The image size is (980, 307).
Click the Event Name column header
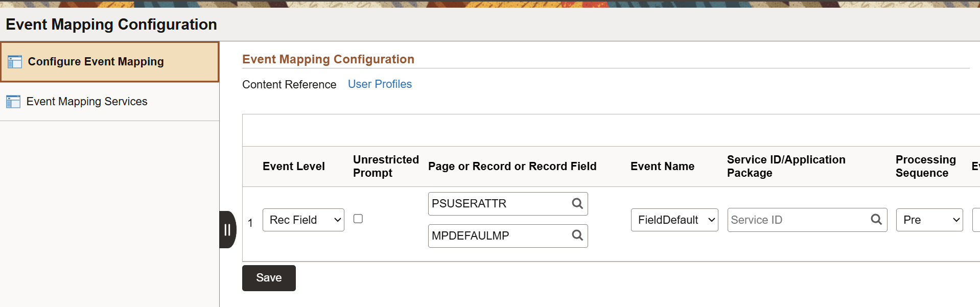coord(662,167)
